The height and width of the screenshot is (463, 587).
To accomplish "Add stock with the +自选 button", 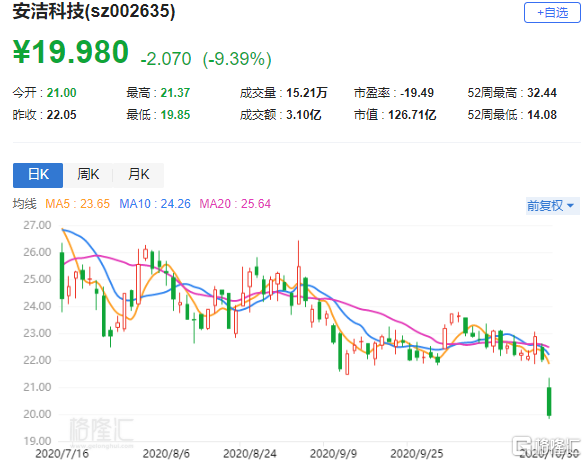I will click(552, 12).
